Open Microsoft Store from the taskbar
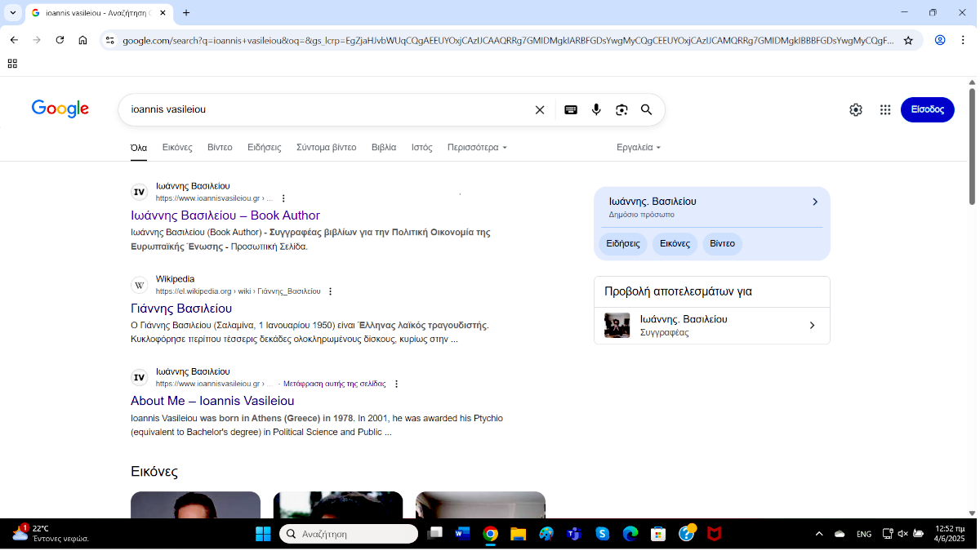980x551 pixels. click(x=658, y=534)
